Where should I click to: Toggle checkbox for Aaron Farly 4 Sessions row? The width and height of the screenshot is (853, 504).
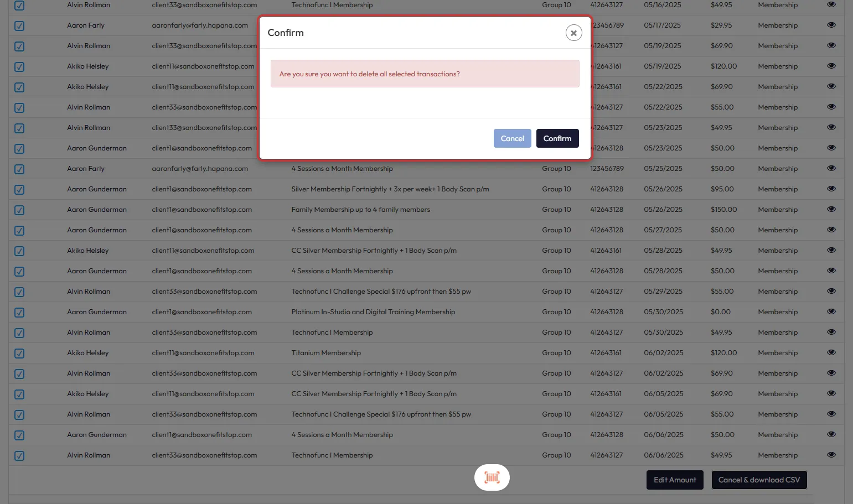pos(19,169)
